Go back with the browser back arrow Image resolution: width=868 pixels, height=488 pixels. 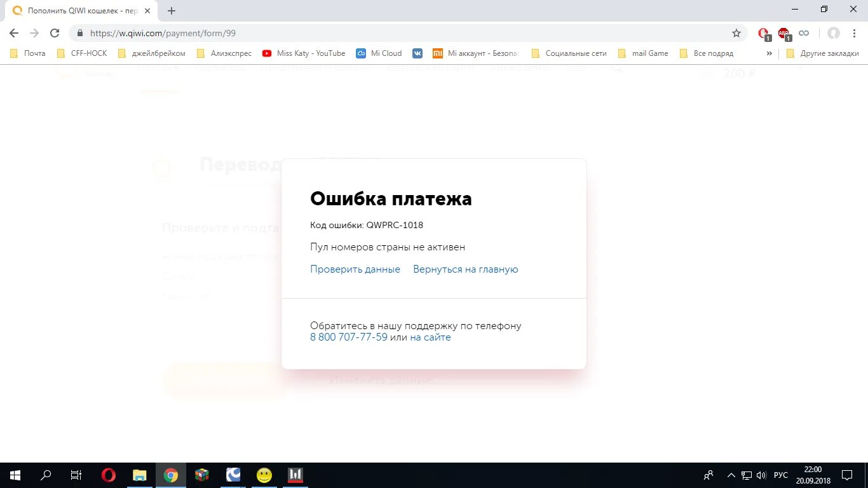[14, 33]
